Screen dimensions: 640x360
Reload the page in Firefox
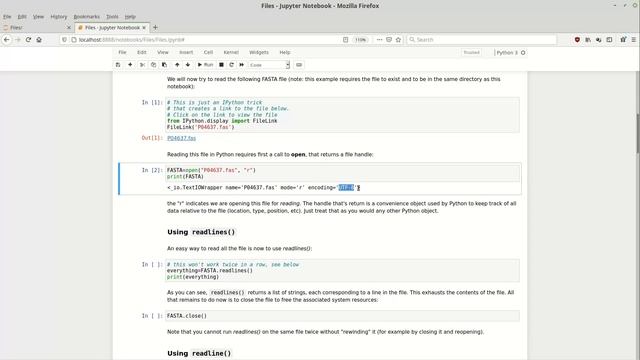28,40
